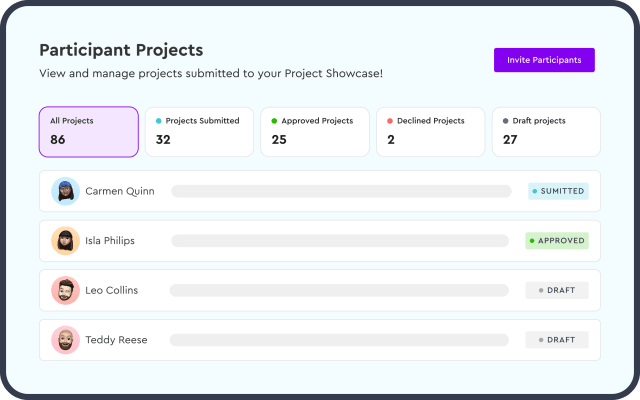The width and height of the screenshot is (640, 400).
Task: Open the Isla Philips project name
Action: [110, 241]
